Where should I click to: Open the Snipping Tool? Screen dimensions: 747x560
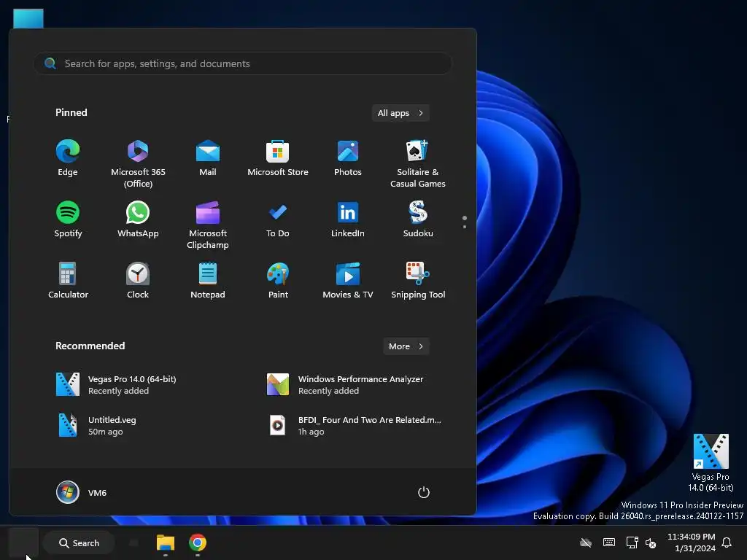(x=418, y=281)
